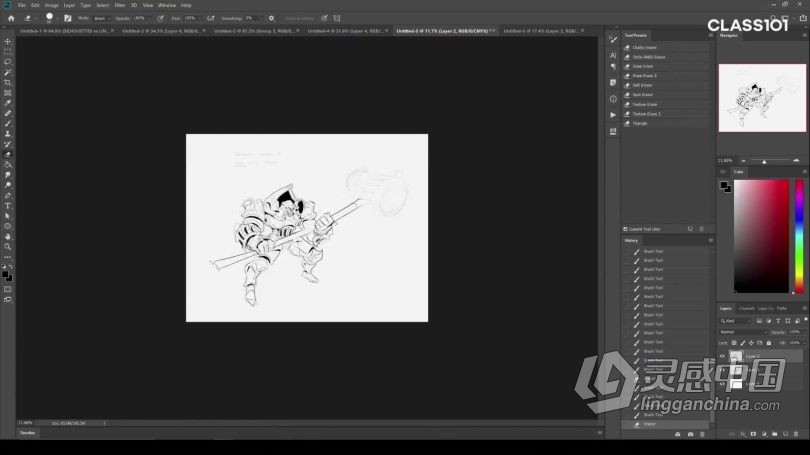The height and width of the screenshot is (455, 810).
Task: Open Tool Presets panel menu
Action: coord(711,35)
